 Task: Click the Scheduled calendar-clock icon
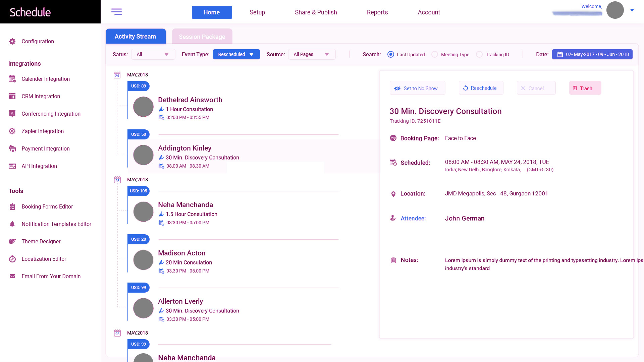[x=393, y=163]
